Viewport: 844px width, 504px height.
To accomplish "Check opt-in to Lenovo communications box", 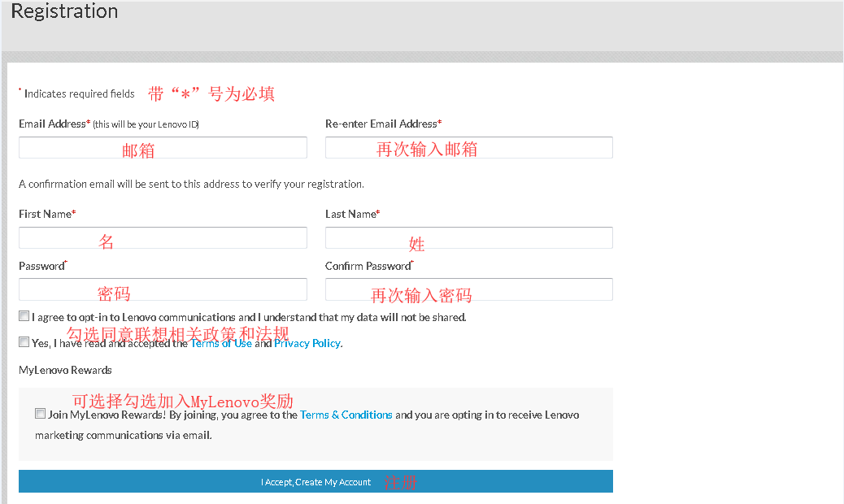I will coord(24,316).
